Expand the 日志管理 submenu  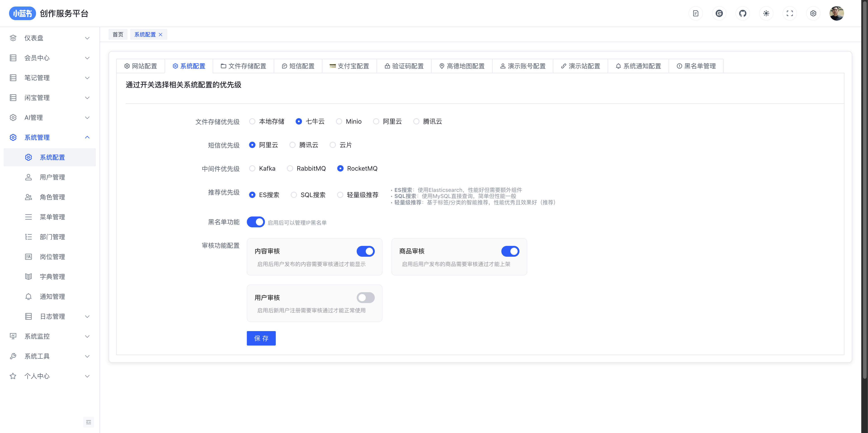click(x=57, y=316)
